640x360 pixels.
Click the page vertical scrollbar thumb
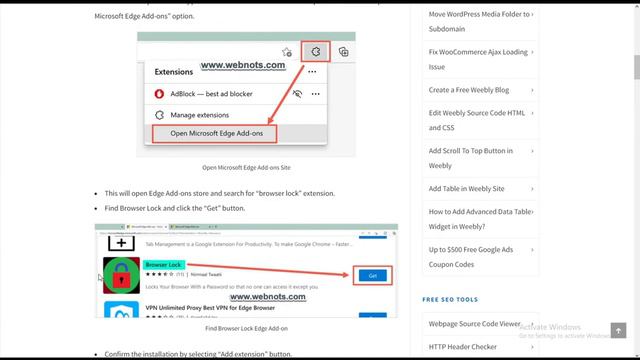pyautogui.click(x=637, y=67)
